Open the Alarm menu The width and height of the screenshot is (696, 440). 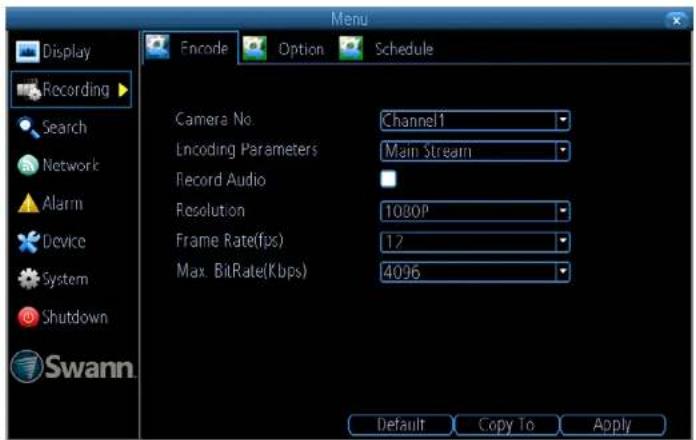coord(50,203)
